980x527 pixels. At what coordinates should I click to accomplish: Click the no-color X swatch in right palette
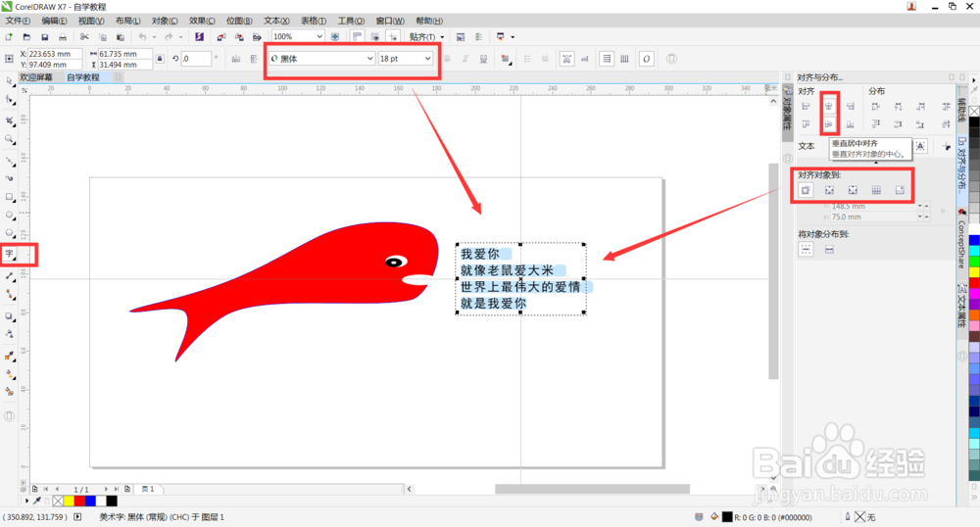pos(974,111)
